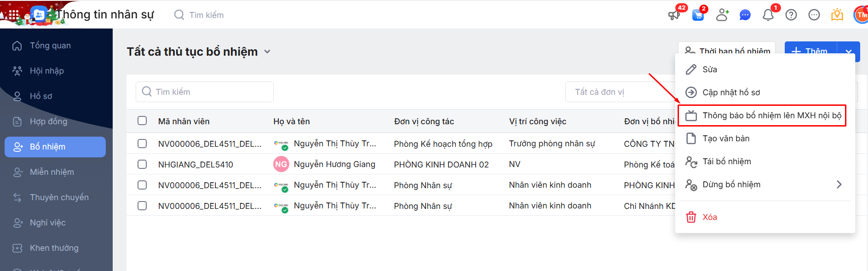Click the add user icon in header
Viewport: 868px width, 271px height.
(x=722, y=15)
